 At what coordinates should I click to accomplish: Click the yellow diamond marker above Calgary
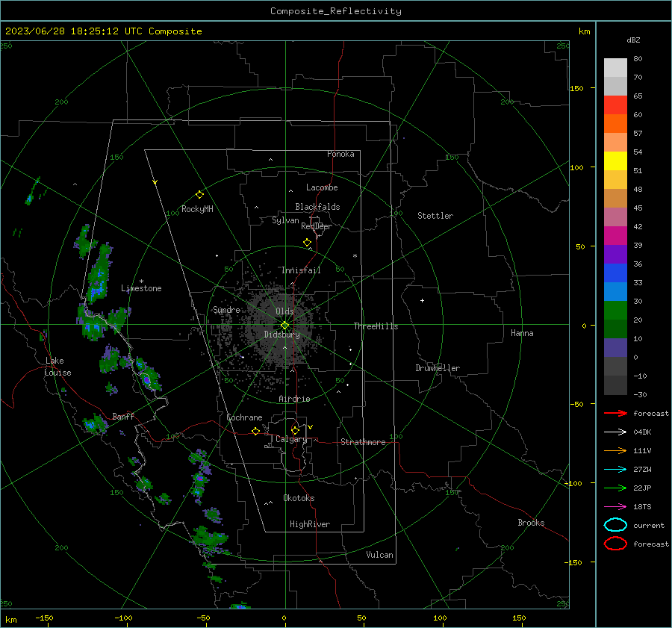coord(295,430)
